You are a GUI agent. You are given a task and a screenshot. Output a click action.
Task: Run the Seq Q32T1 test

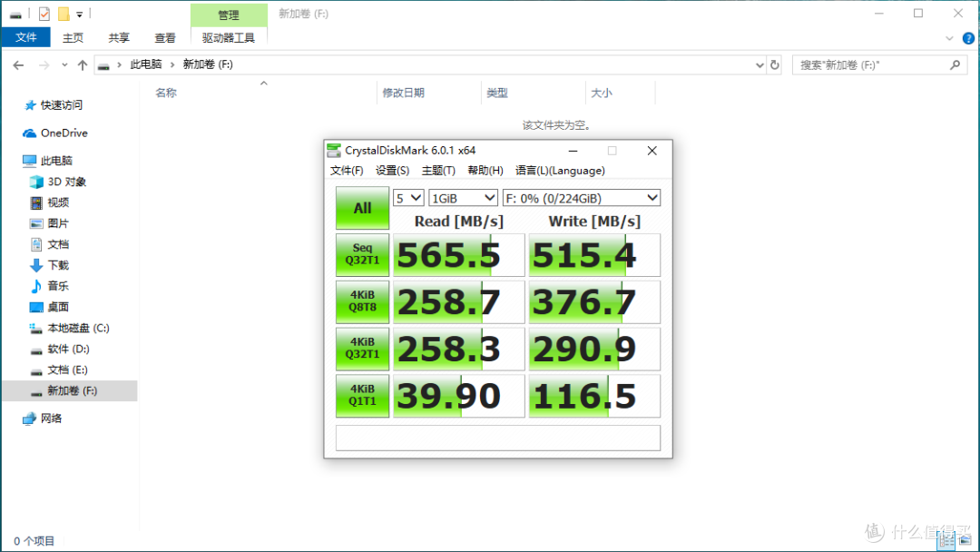pos(362,255)
